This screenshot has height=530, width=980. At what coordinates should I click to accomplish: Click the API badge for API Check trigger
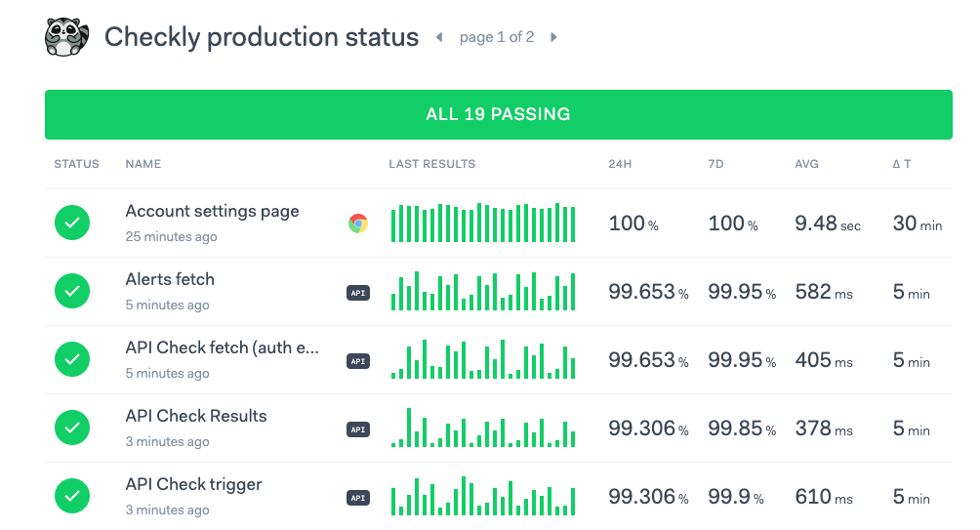pyautogui.click(x=358, y=497)
